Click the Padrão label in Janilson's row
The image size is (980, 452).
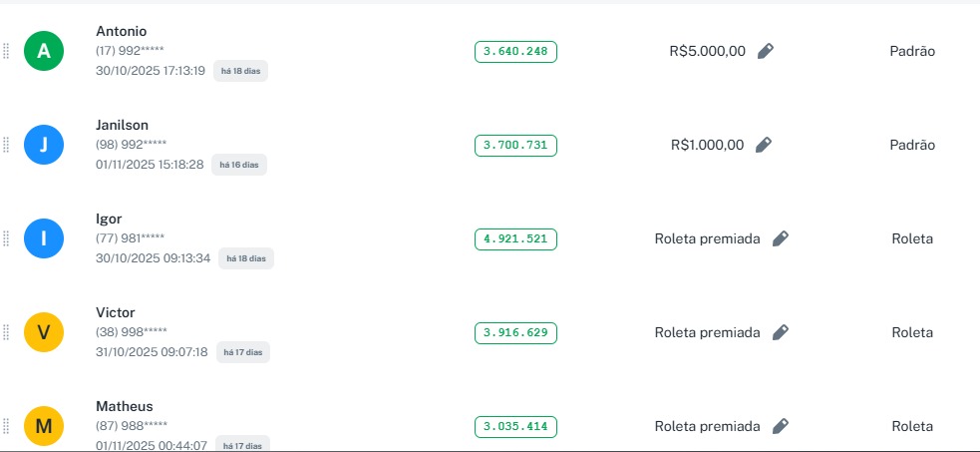912,145
